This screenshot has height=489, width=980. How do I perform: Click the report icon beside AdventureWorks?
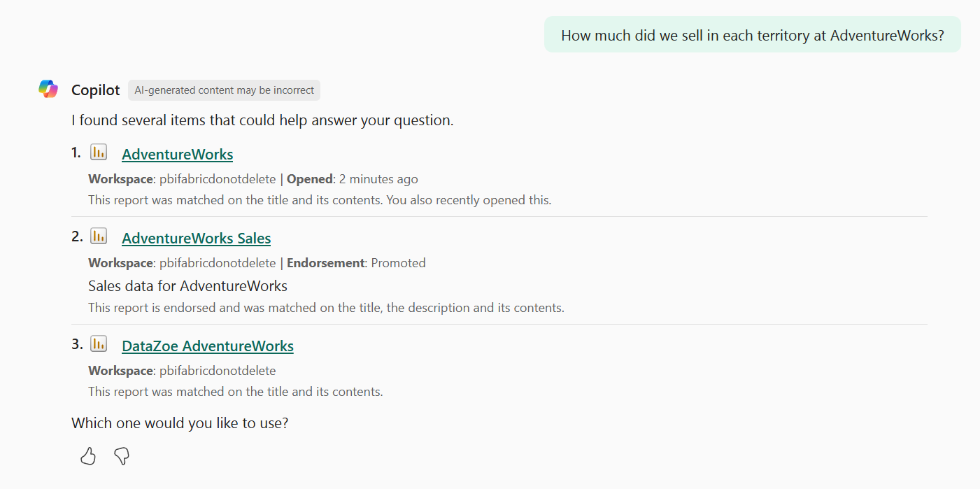click(x=99, y=153)
